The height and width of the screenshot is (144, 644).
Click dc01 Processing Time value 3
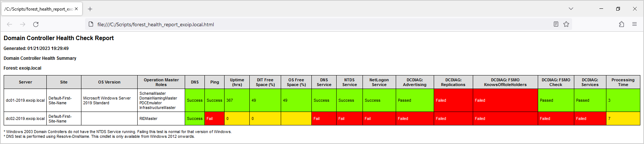(623, 100)
